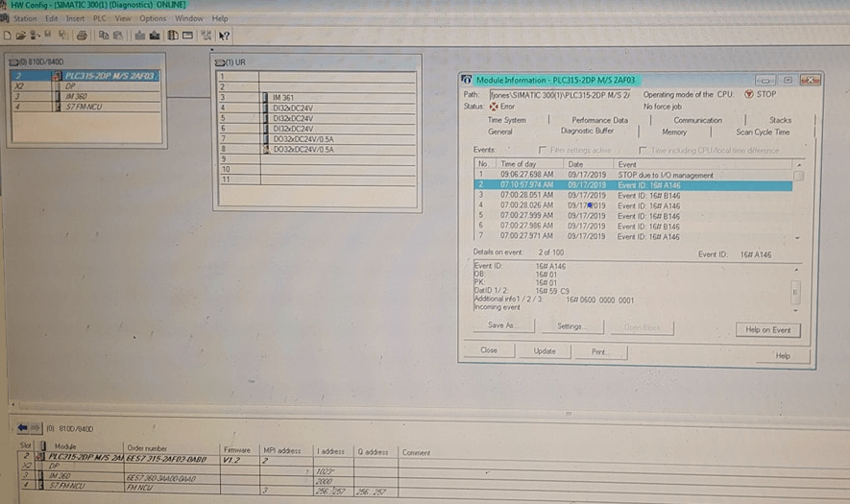Select the S7 FM-NCU row in rack 0
This screenshot has width=850, height=504.
click(85, 107)
